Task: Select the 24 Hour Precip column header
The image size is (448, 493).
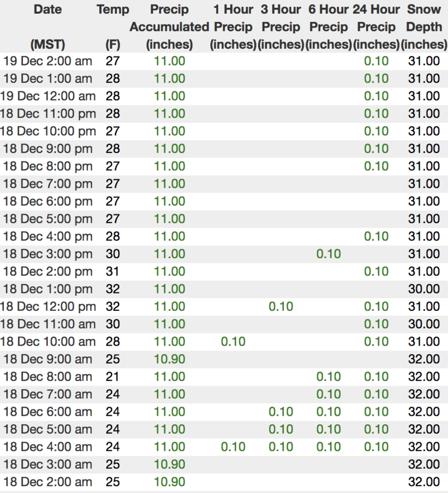Action: coord(376,26)
